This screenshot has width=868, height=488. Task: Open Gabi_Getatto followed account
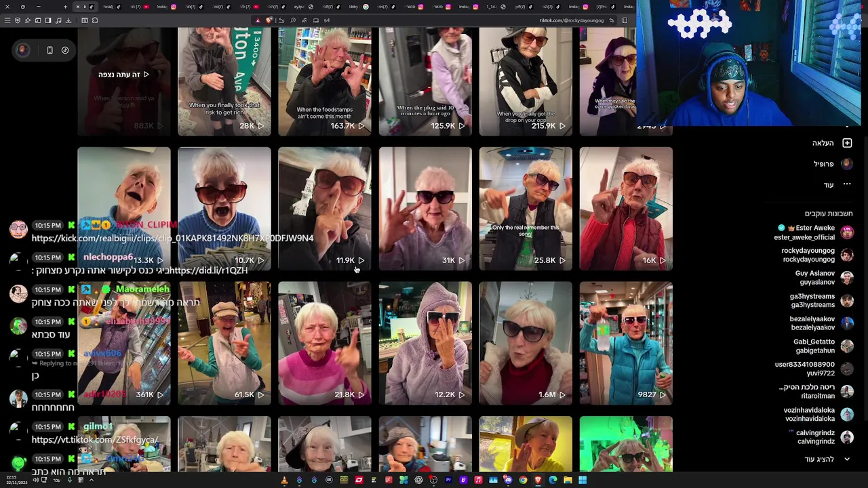823,346
